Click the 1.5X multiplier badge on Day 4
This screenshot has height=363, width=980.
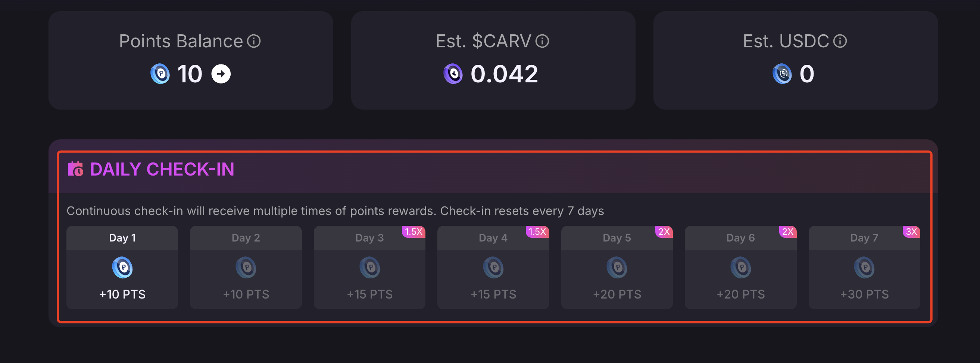[537, 231]
